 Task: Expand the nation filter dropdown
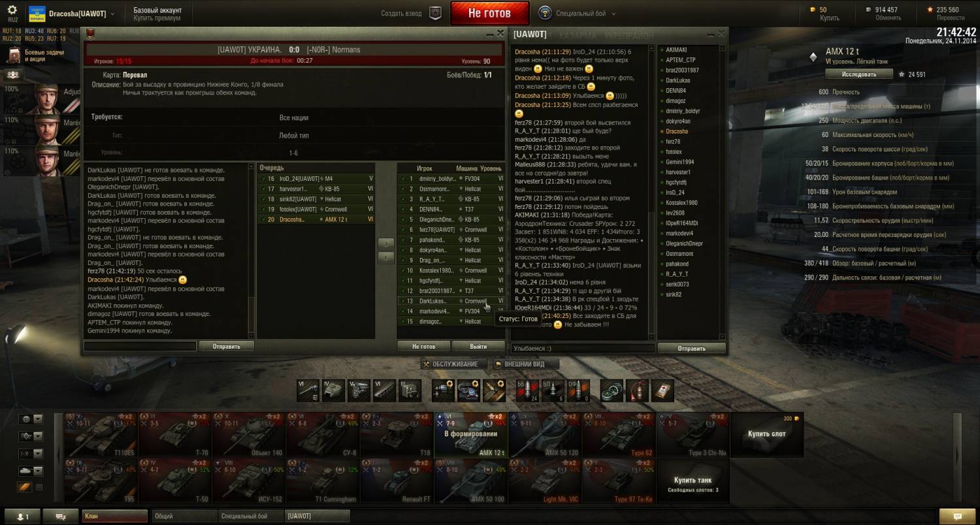pos(38,419)
